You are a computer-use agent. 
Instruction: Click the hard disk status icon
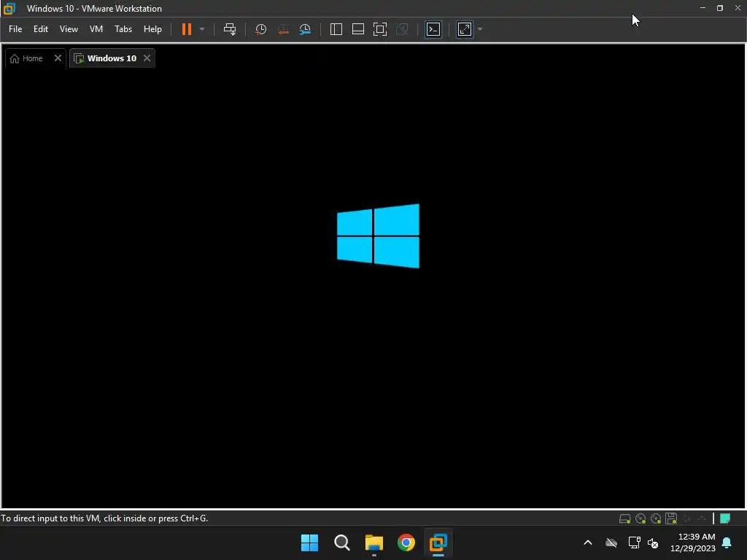coord(624,518)
